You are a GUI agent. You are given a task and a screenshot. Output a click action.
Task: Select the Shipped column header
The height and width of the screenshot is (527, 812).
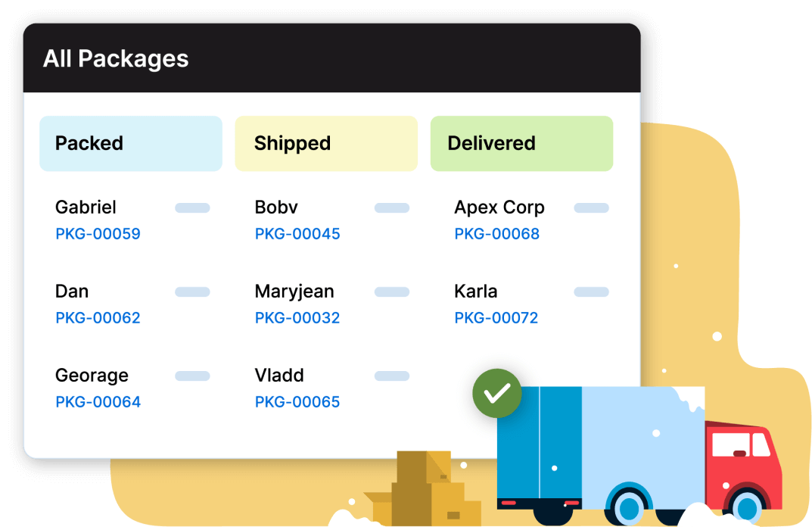(x=326, y=144)
